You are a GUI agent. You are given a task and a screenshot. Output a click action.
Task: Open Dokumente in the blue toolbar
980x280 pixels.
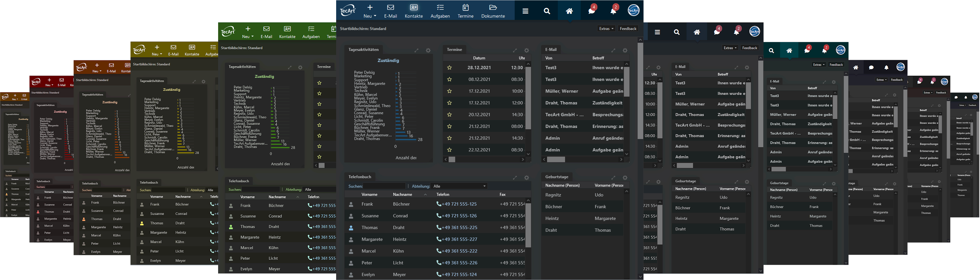[x=493, y=11]
